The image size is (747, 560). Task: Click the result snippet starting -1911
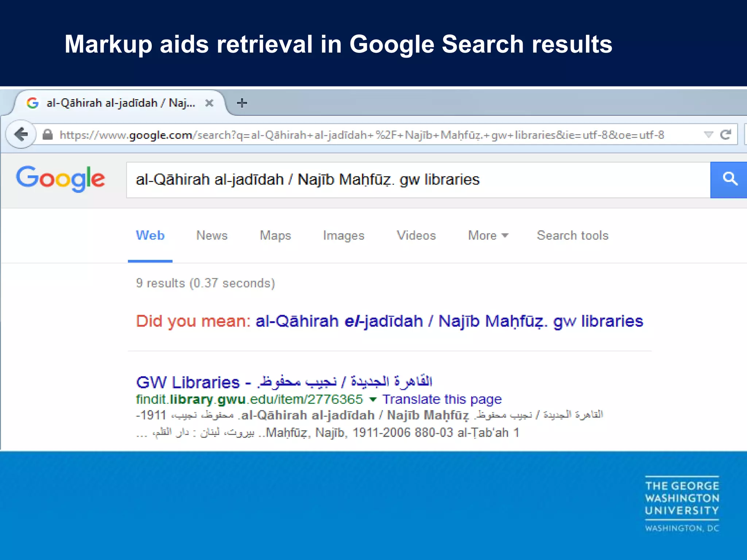pos(369,415)
